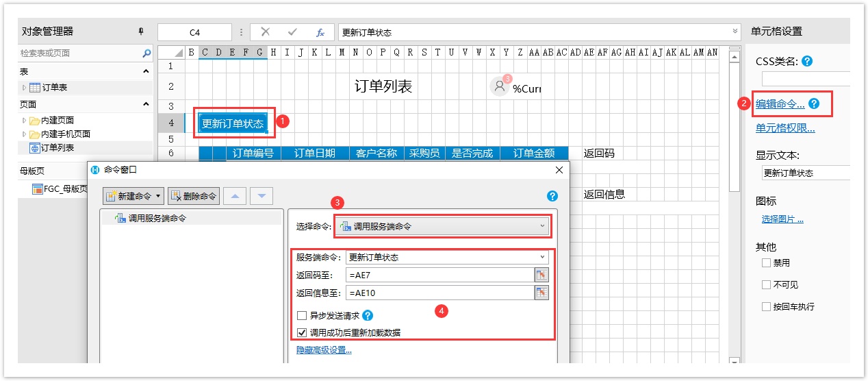Click the confirm checkmark in formula bar
The image size is (868, 381).
292,32
